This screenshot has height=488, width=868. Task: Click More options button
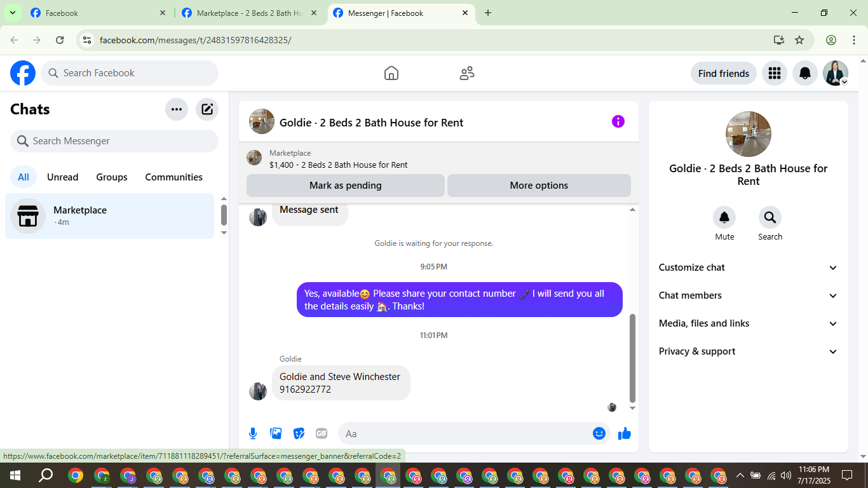(x=539, y=186)
